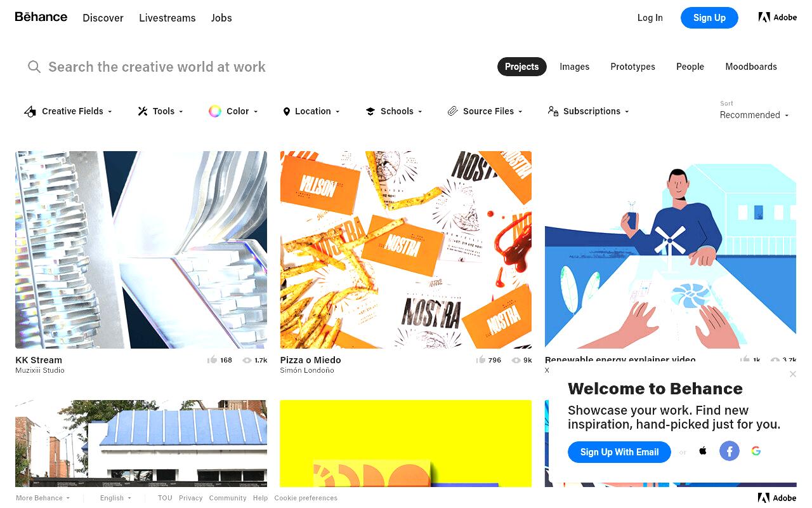The image size is (812, 508).
Task: Expand the Creative Fields filter
Action: pyautogui.click(x=68, y=111)
